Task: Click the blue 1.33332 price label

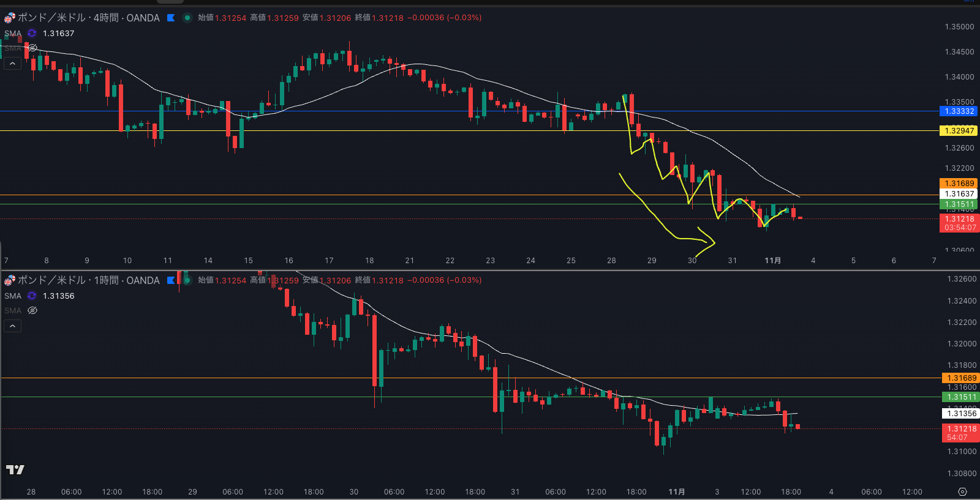Action: tap(959, 111)
